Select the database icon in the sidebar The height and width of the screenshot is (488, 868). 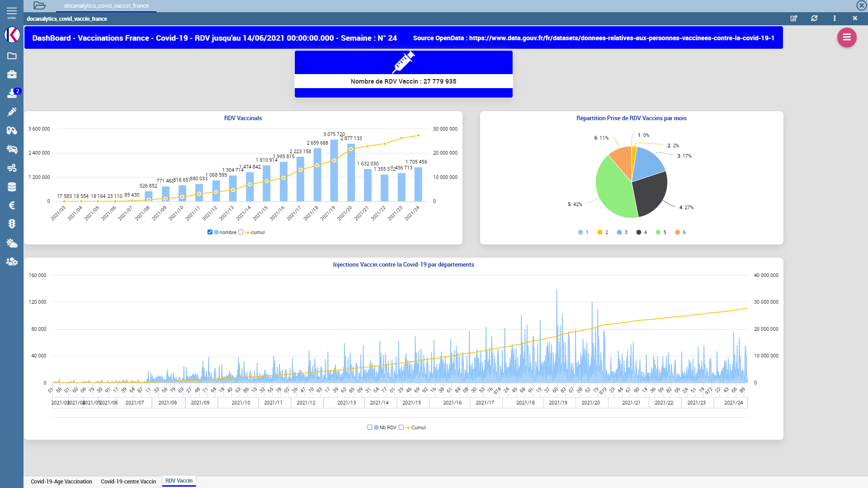point(12,187)
